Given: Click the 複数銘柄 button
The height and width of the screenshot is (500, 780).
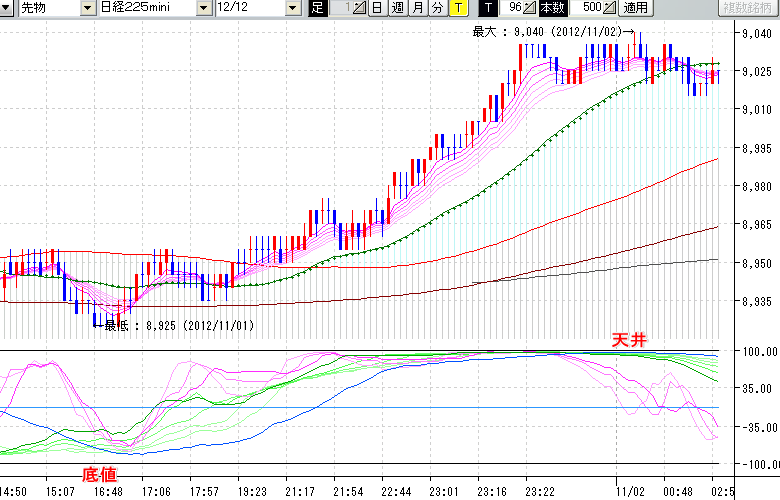Looking at the screenshot, I should tap(748, 8).
